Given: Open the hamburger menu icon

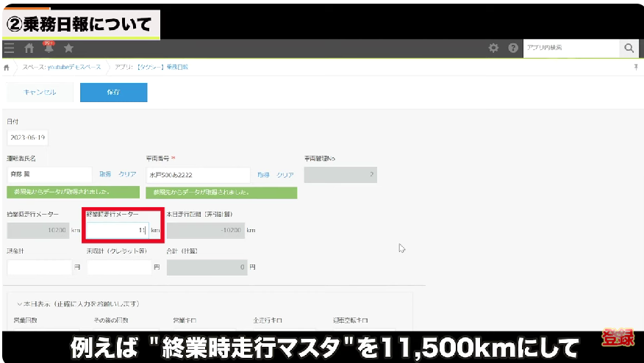Looking at the screenshot, I should point(9,48).
